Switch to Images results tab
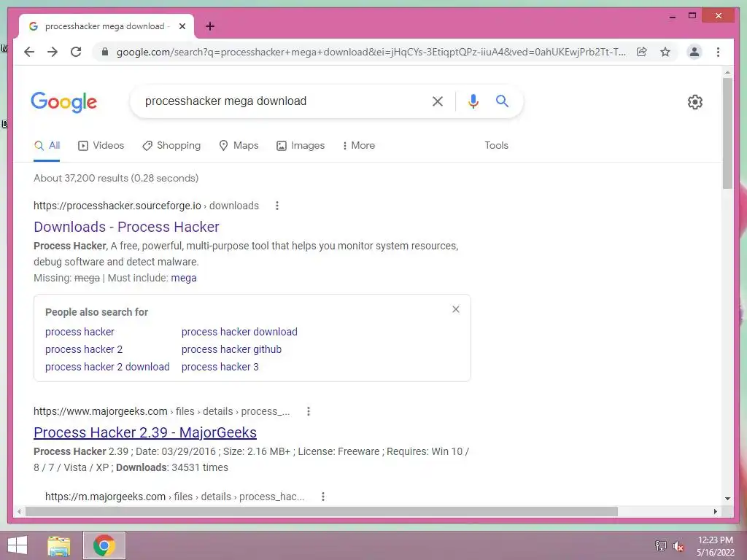The height and width of the screenshot is (560, 747). coord(301,145)
